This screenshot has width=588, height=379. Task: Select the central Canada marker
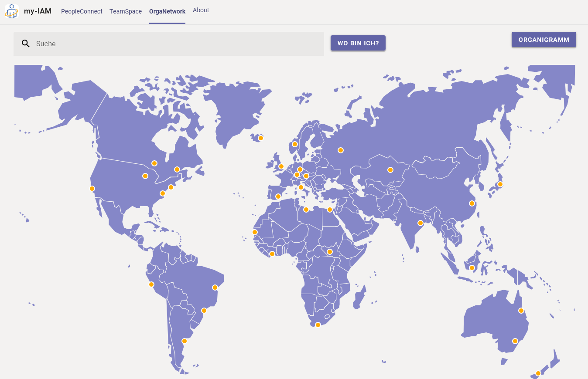click(x=154, y=163)
